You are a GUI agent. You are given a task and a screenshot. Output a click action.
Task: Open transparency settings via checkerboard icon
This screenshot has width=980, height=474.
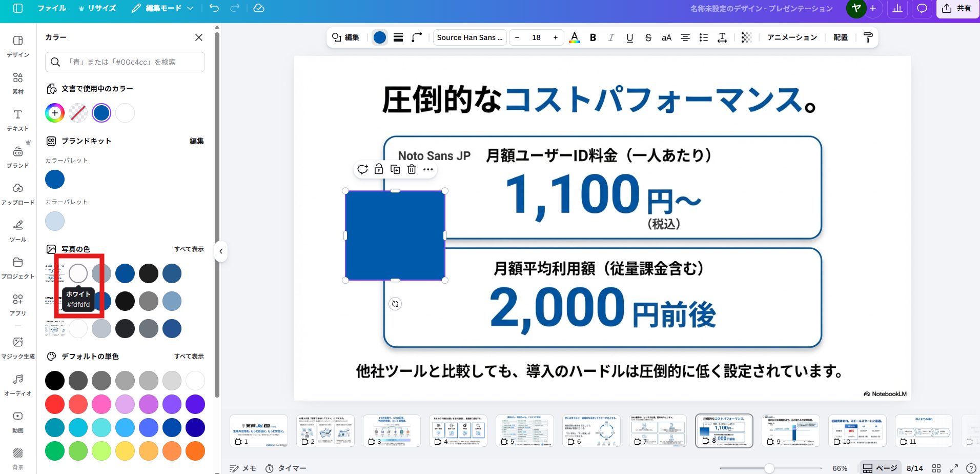pos(746,37)
